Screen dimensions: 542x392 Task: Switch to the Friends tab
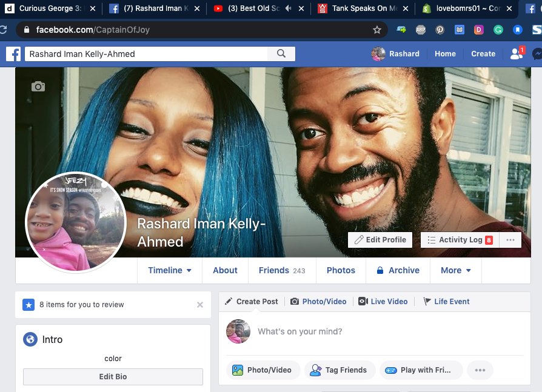[x=281, y=270]
